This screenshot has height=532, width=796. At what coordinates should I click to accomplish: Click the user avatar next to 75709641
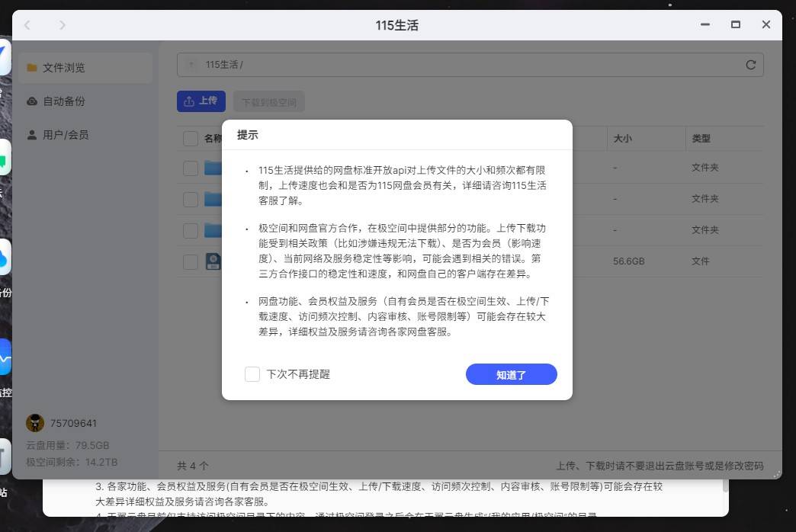[35, 423]
